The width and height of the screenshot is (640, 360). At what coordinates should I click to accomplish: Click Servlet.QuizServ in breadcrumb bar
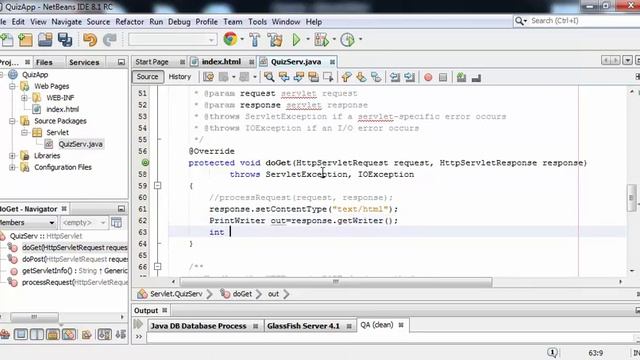[176, 294]
